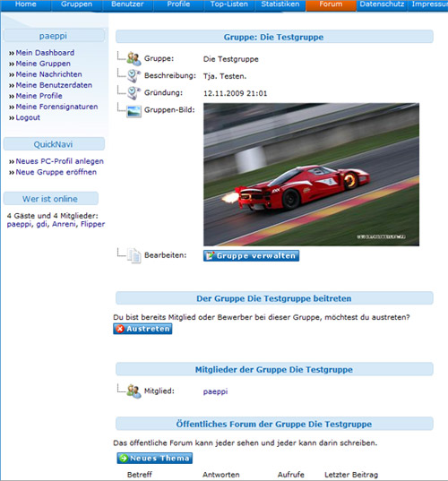The width and height of the screenshot is (448, 481).
Task: Open Meine Benutzerdaten
Action: click(x=54, y=85)
